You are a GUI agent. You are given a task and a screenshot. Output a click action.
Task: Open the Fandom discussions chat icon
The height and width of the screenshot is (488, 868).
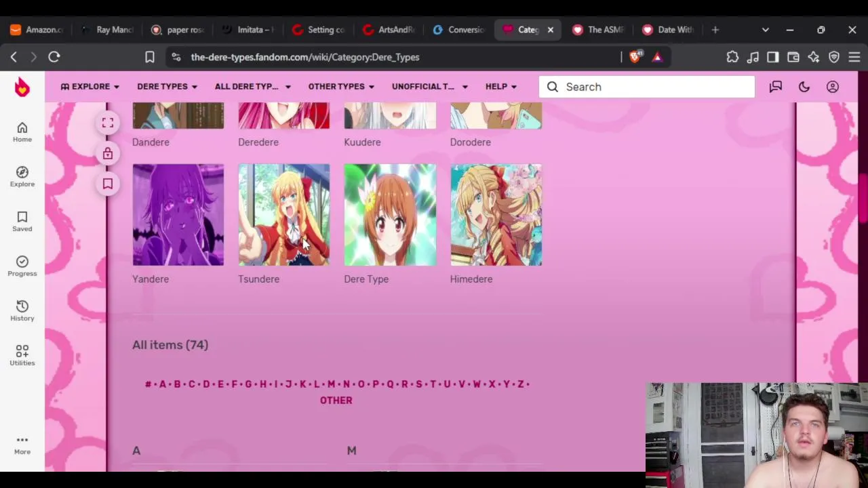coord(776,87)
